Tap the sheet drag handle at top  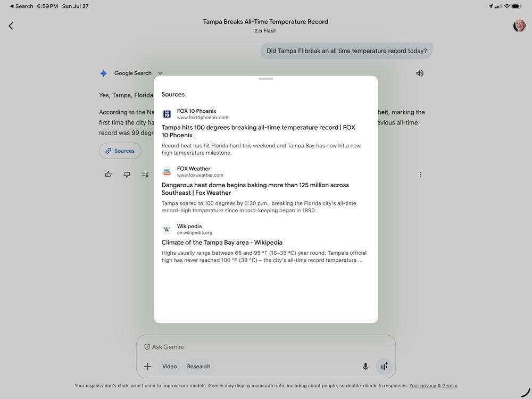pyautogui.click(x=265, y=79)
